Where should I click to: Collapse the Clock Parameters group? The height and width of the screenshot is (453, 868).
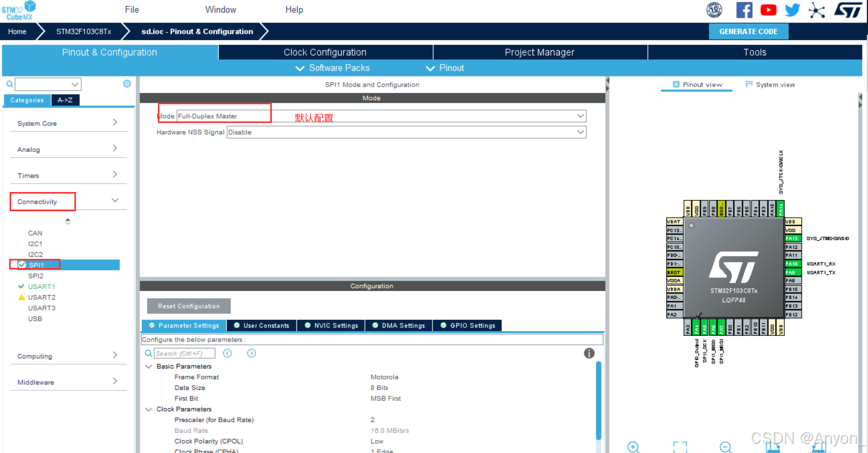(149, 409)
